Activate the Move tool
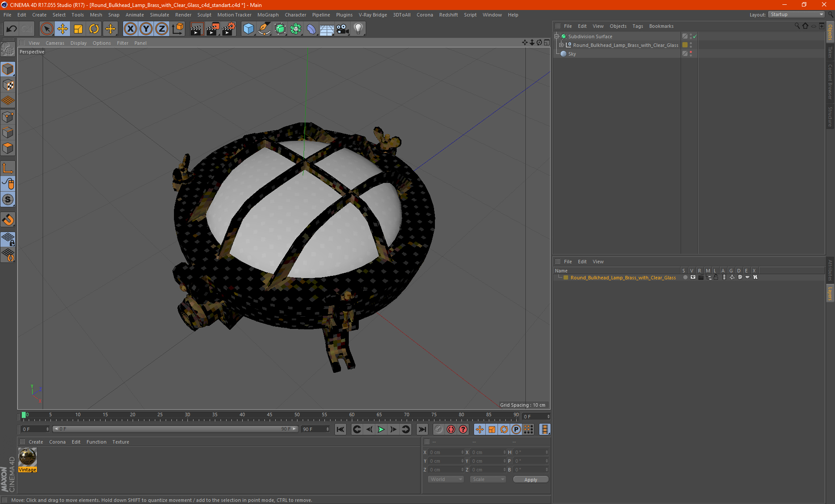 click(x=63, y=29)
